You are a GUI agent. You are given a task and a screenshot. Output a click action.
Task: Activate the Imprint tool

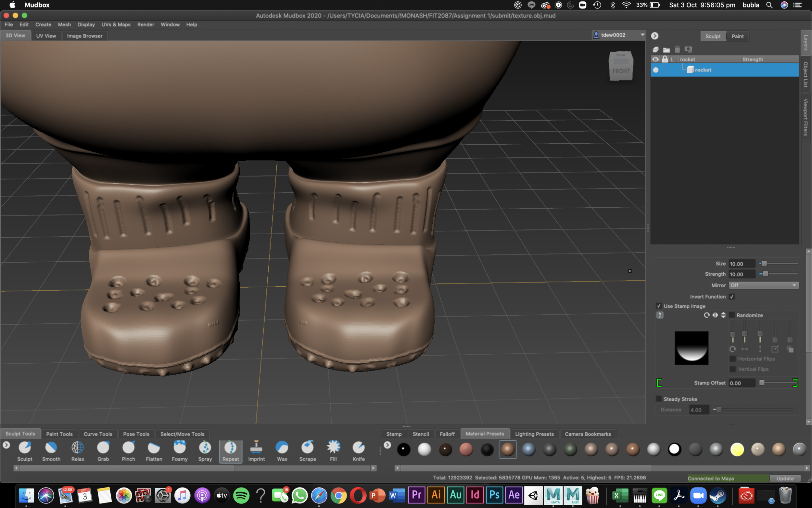point(256,451)
